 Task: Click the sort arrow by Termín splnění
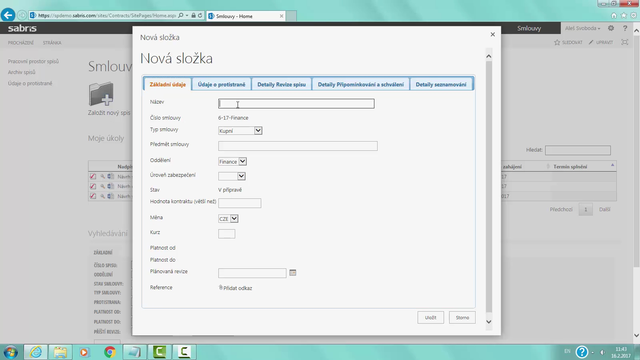click(x=612, y=165)
